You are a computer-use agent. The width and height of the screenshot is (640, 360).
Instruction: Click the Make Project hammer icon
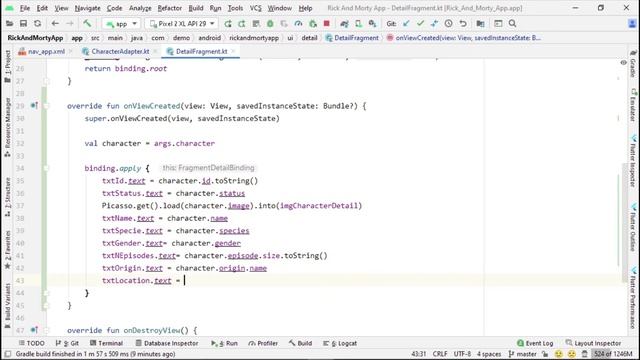point(87,24)
